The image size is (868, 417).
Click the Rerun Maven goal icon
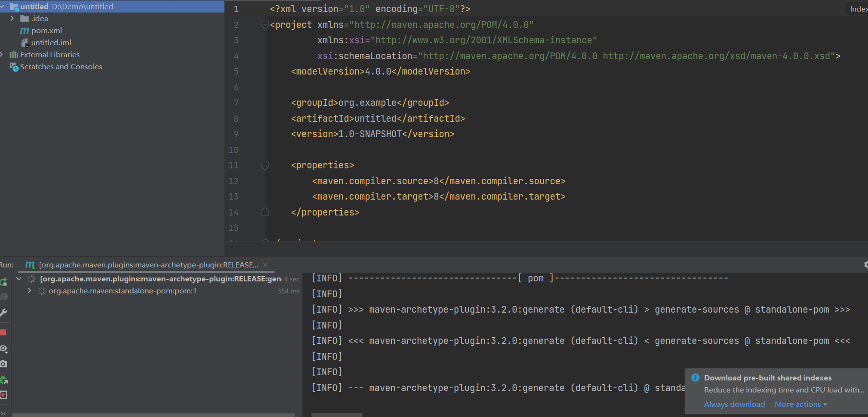(3, 282)
